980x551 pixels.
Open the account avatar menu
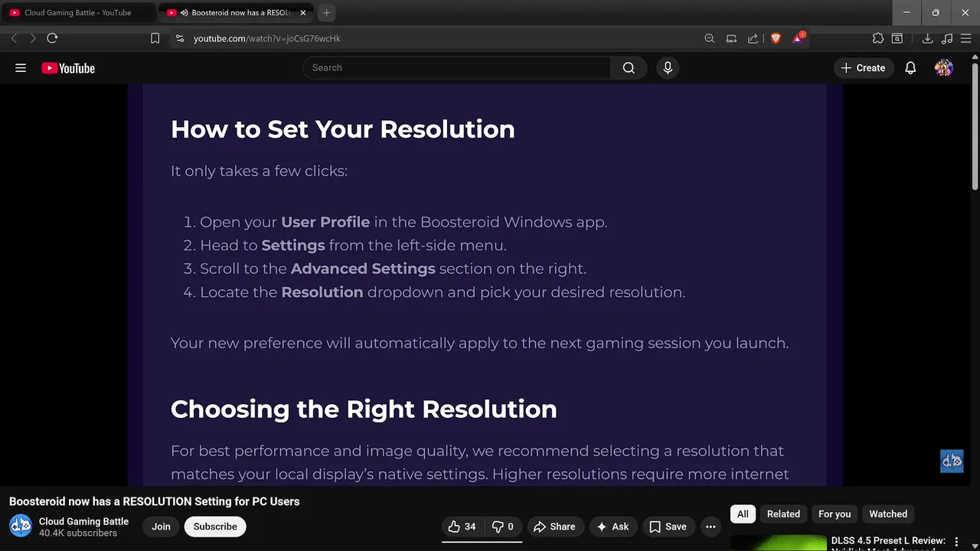(x=944, y=68)
